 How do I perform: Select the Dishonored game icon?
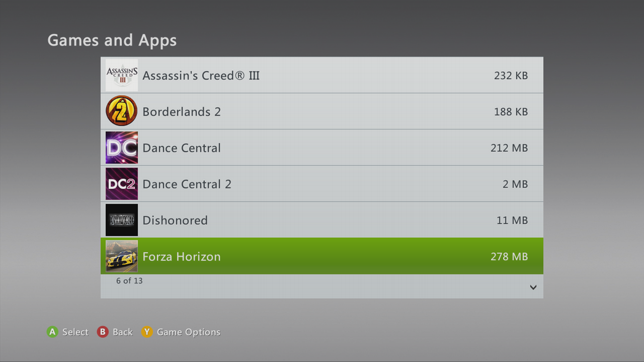pyautogui.click(x=122, y=220)
